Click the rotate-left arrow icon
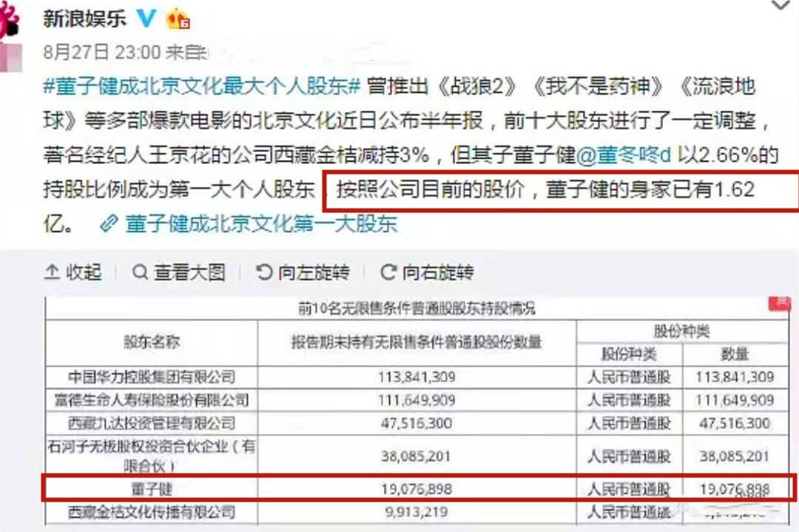The width and height of the screenshot is (799, 532). pos(264,272)
